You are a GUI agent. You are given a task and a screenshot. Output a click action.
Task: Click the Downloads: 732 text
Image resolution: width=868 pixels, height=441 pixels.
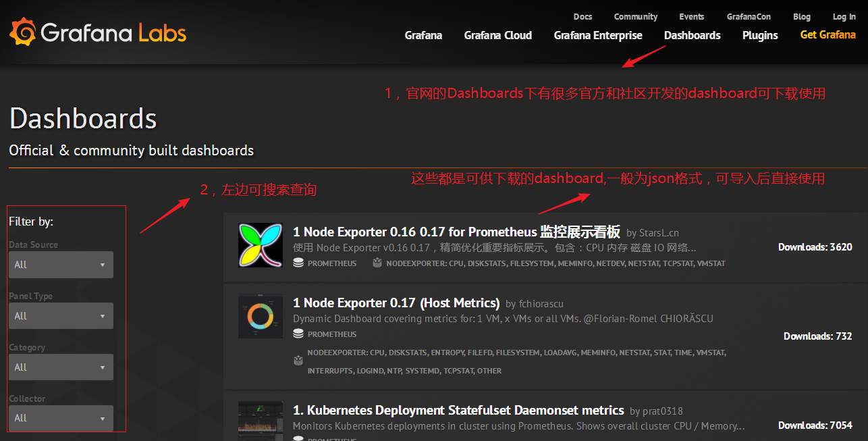coord(817,336)
